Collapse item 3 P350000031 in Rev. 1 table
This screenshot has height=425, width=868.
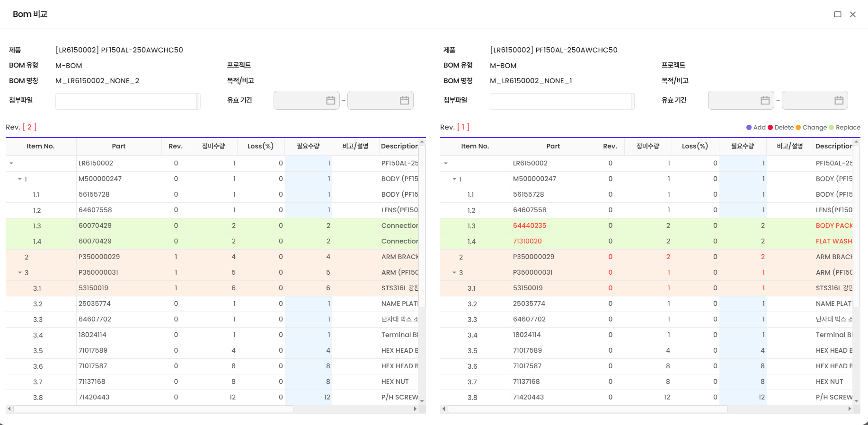pyautogui.click(x=454, y=272)
